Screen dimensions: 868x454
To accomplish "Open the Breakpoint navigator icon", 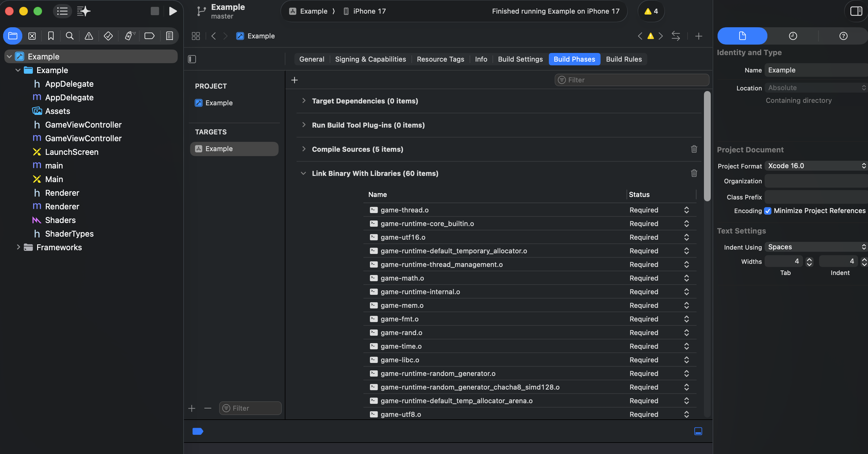I will click(149, 36).
